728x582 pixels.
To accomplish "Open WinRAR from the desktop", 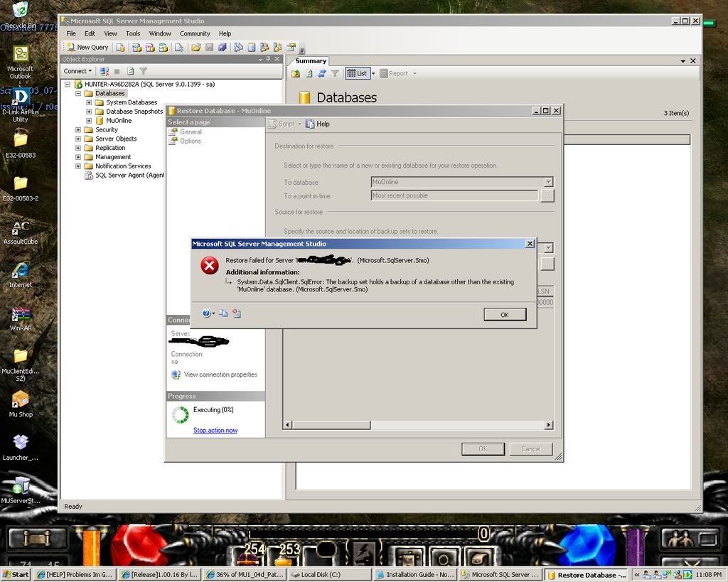I will pos(21,317).
